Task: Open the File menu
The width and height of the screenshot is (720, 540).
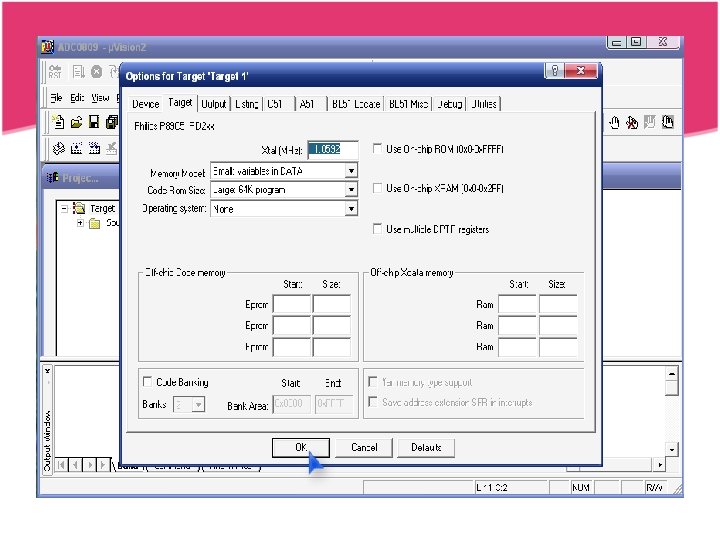Action: tap(56, 97)
